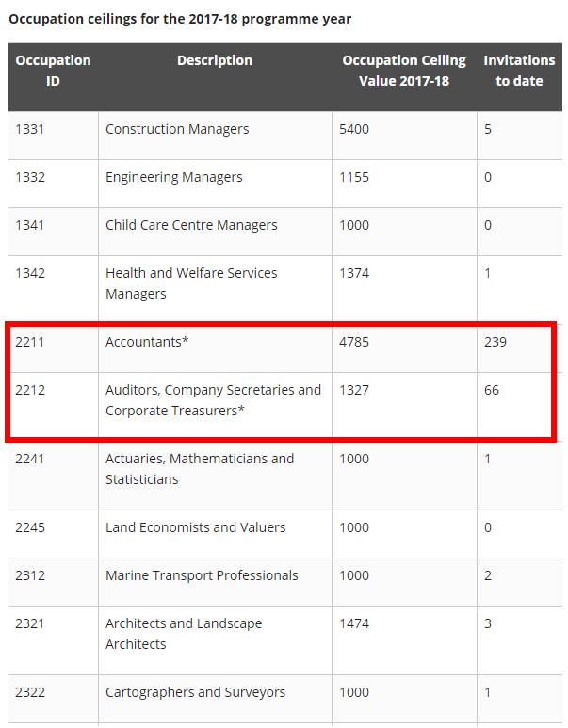Screen dimensions: 568x728
Task: Click Health and Welfare Services Managers
Action: [x=191, y=283]
